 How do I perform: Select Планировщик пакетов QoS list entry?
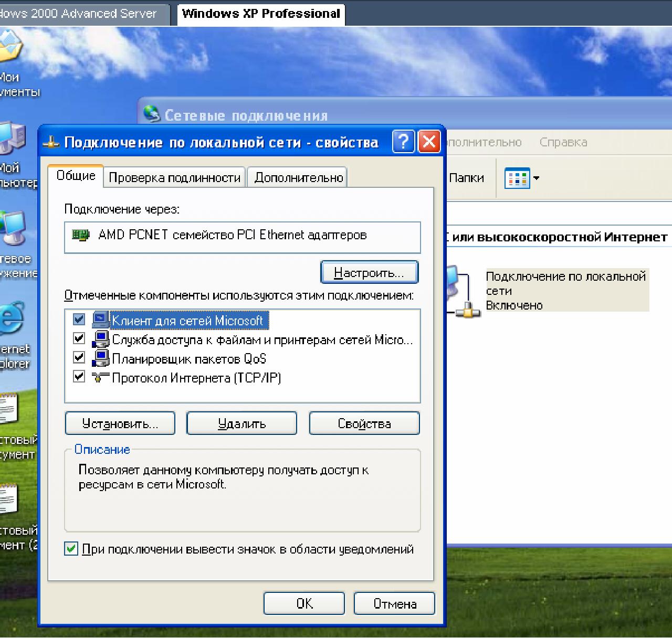(189, 359)
